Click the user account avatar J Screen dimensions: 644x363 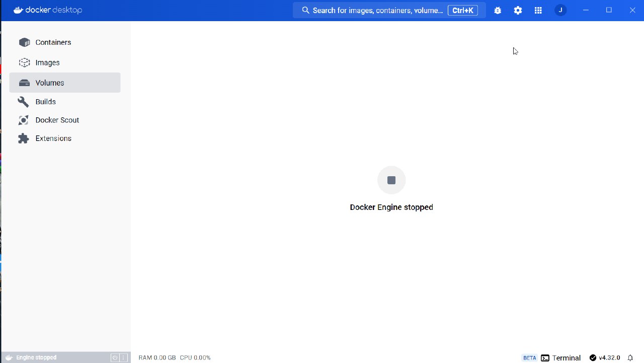[560, 11]
